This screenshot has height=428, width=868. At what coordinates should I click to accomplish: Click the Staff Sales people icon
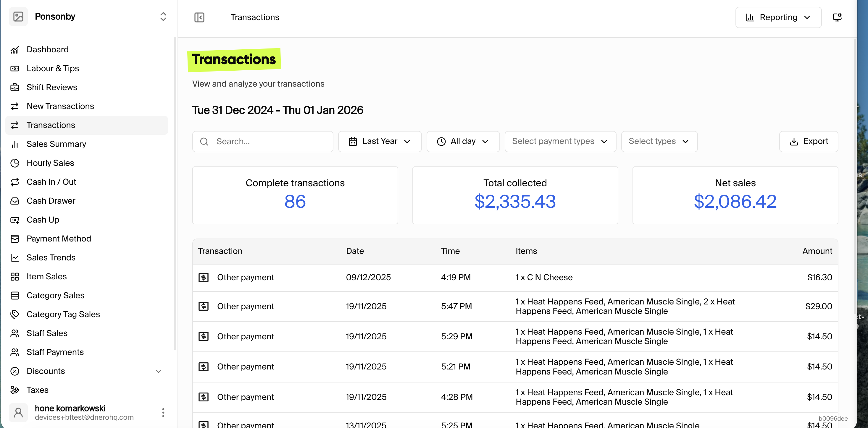tap(15, 333)
